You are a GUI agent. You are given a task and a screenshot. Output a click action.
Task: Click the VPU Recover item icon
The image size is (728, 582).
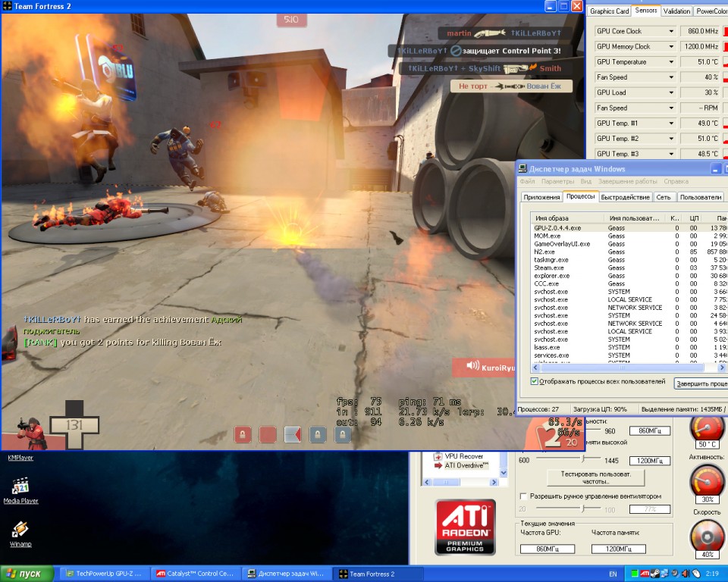tap(438, 456)
